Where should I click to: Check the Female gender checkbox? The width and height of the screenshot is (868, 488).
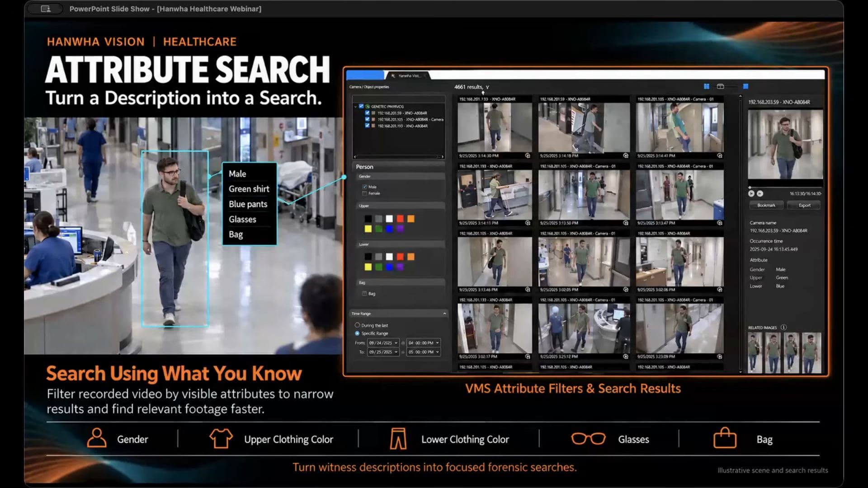pos(364,193)
